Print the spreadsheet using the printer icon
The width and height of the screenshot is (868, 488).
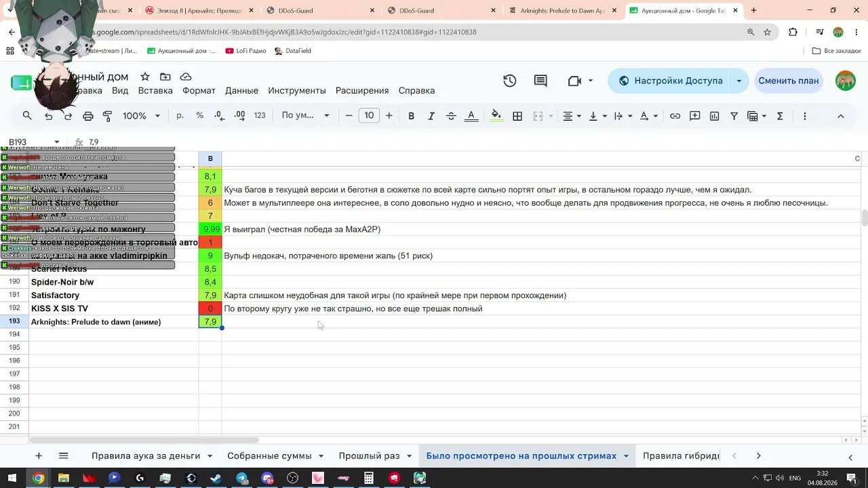pos(87,116)
